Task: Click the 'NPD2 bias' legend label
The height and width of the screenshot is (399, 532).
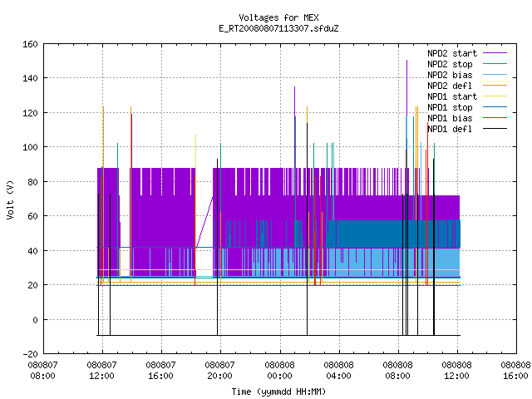Action: pos(450,75)
